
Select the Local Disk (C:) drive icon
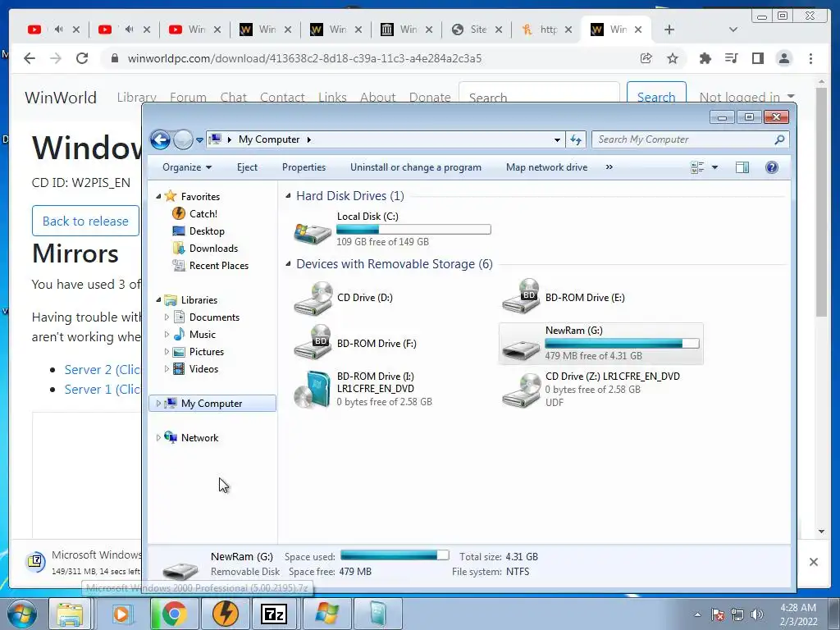tap(313, 233)
